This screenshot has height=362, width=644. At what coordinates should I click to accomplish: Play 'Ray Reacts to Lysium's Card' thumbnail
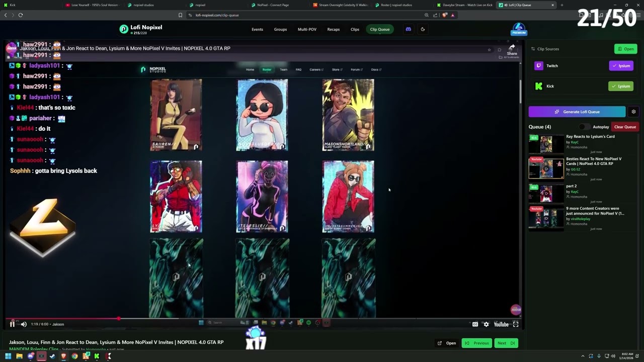click(546, 144)
